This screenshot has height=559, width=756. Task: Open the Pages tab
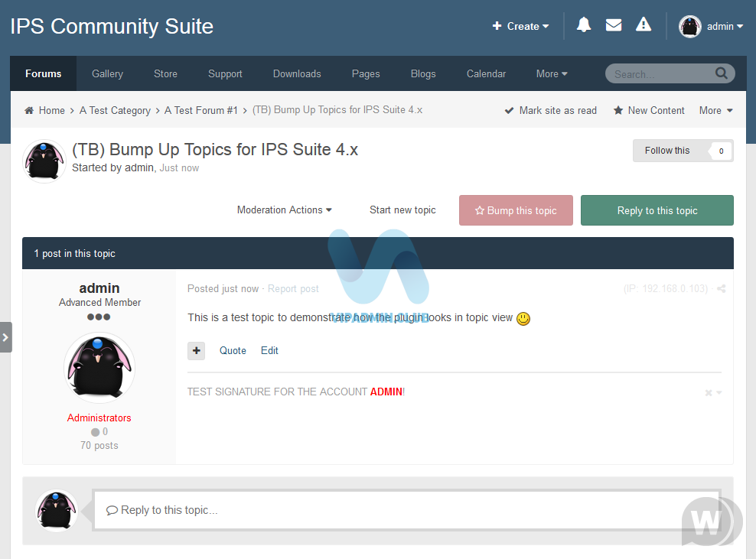tap(366, 73)
